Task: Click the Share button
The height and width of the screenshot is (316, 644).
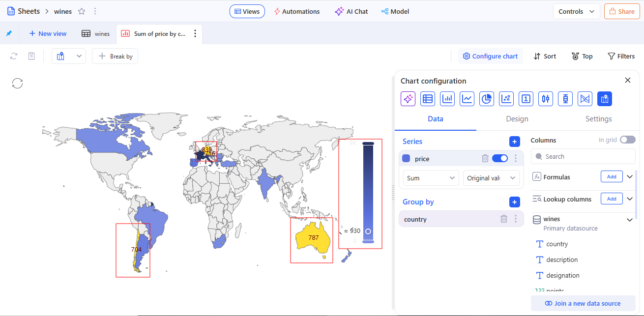Action: (x=621, y=11)
